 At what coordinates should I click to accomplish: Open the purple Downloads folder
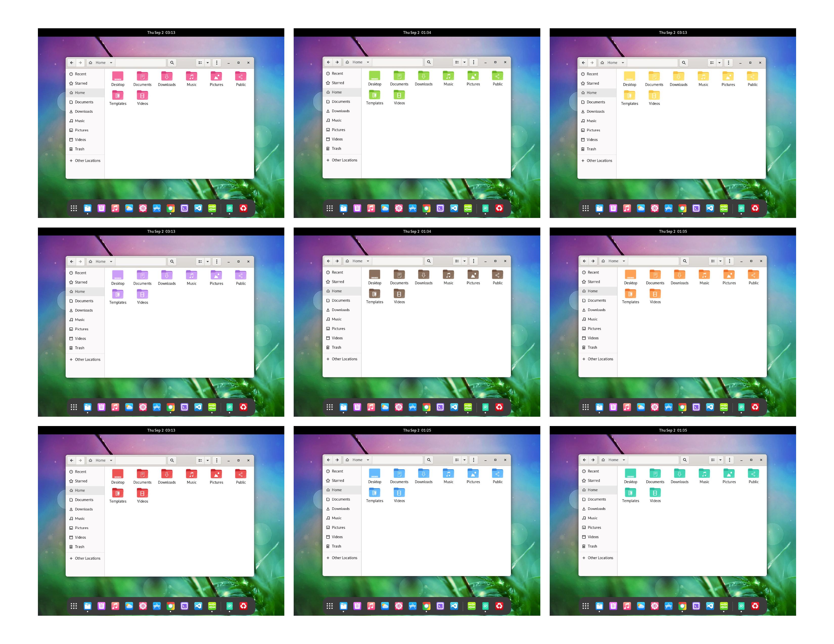click(x=167, y=275)
